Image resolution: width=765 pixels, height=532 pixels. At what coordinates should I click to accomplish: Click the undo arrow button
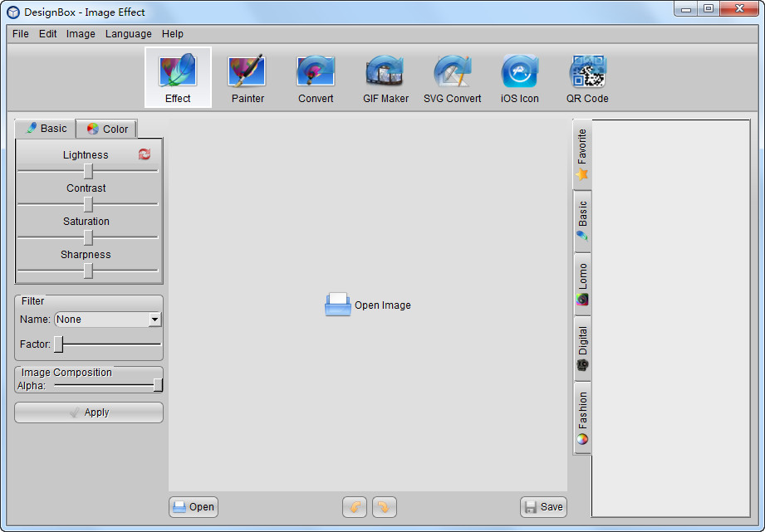pos(355,507)
